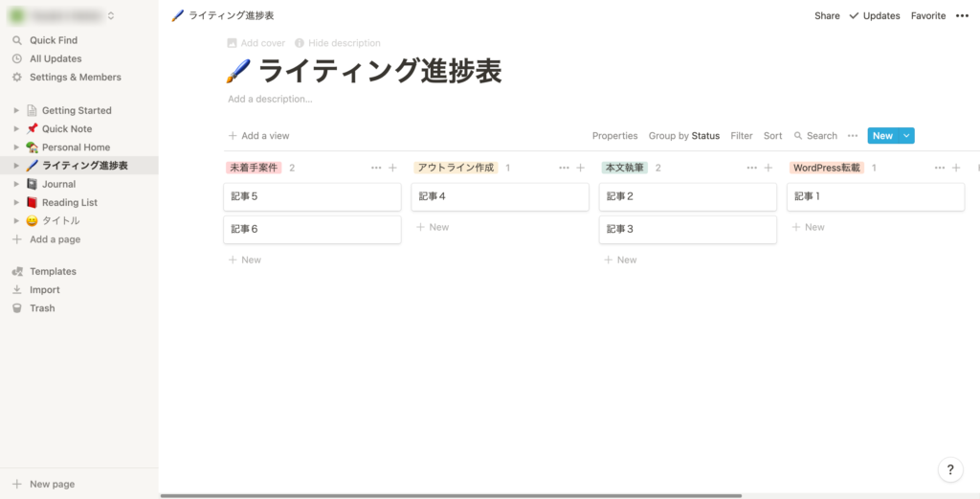Open options for 未着手案件 column
The height and width of the screenshot is (499, 980).
375,168
